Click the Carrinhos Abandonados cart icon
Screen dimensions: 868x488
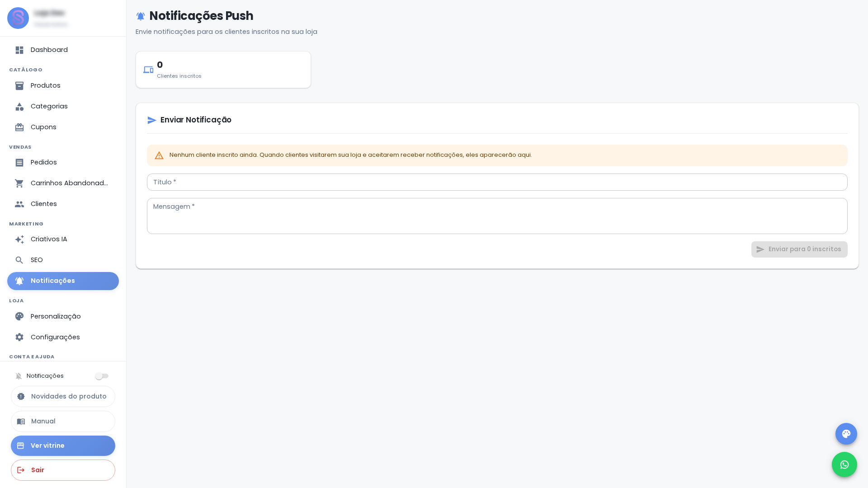coord(19,183)
